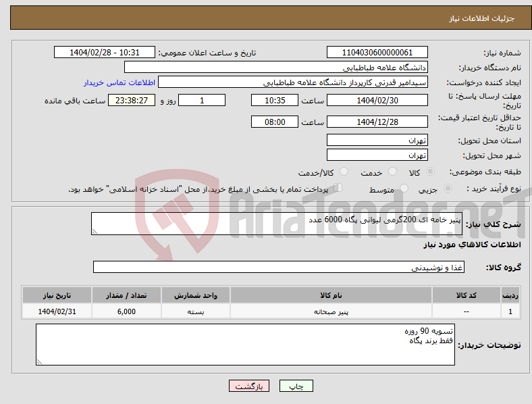Viewport: 532px width, 404px height.
Task: Click the requester field سیدامیر قدرتی
Action: click(x=293, y=82)
